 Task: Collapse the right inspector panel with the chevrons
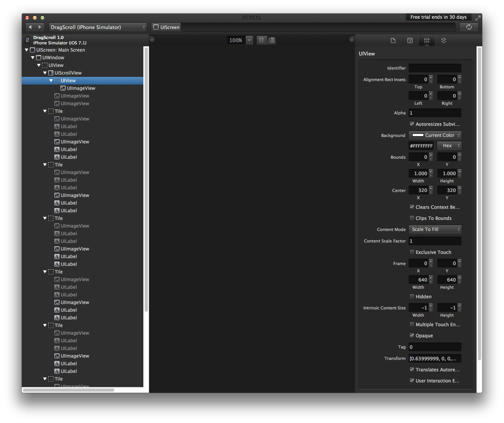[x=352, y=40]
